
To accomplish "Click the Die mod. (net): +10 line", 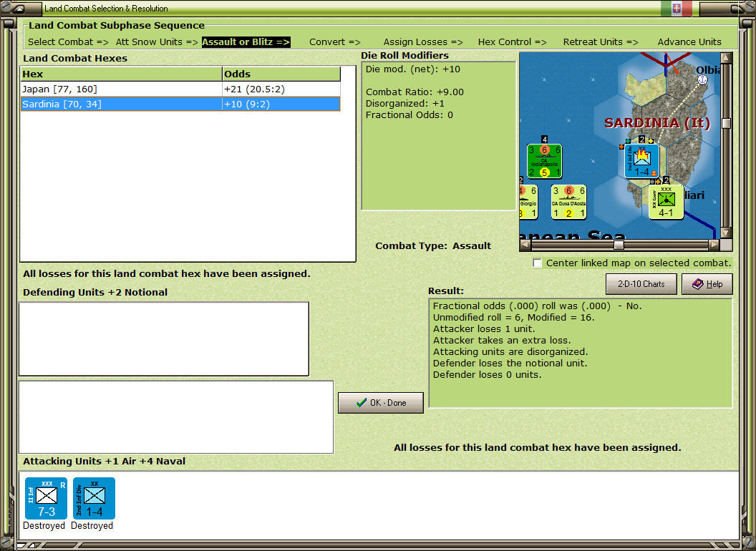I will pyautogui.click(x=412, y=69).
